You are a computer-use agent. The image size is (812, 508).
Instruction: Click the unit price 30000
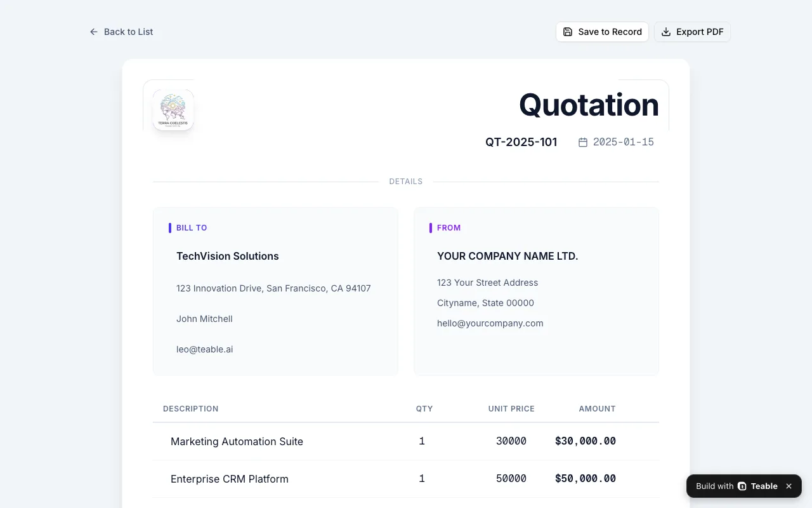511,441
